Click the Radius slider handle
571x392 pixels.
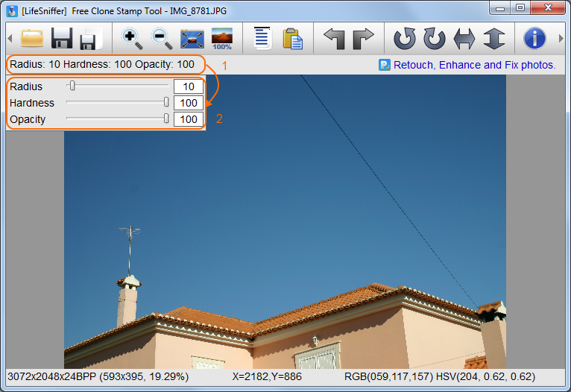point(72,86)
